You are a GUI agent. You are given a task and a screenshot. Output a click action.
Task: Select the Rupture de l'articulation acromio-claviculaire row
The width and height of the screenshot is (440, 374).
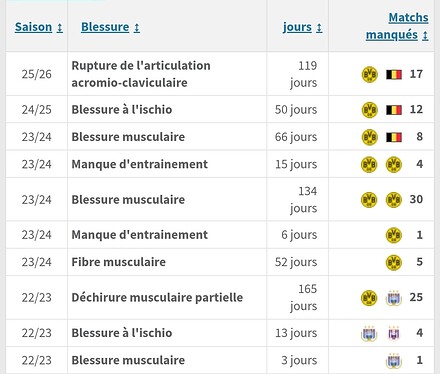[x=220, y=74]
